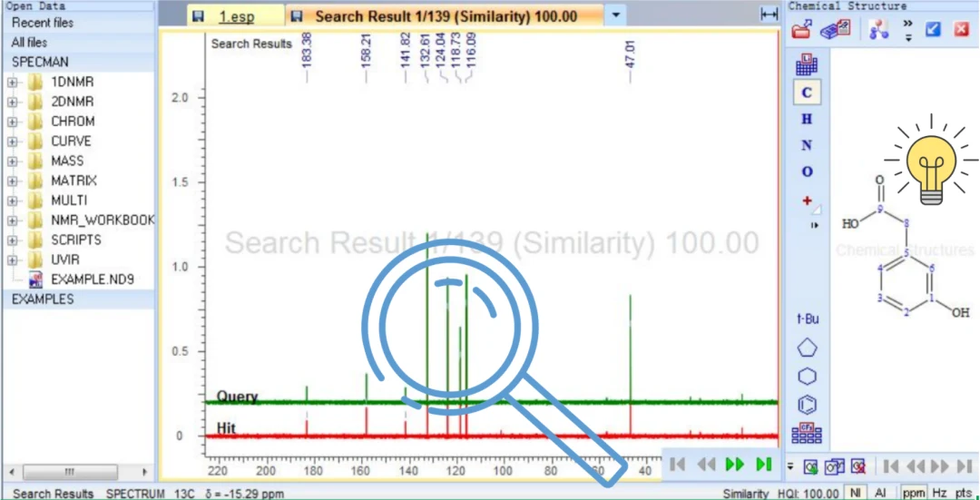The height and width of the screenshot is (500, 980).
Task: Select the cyclopentane ring tool
Action: pos(808,348)
